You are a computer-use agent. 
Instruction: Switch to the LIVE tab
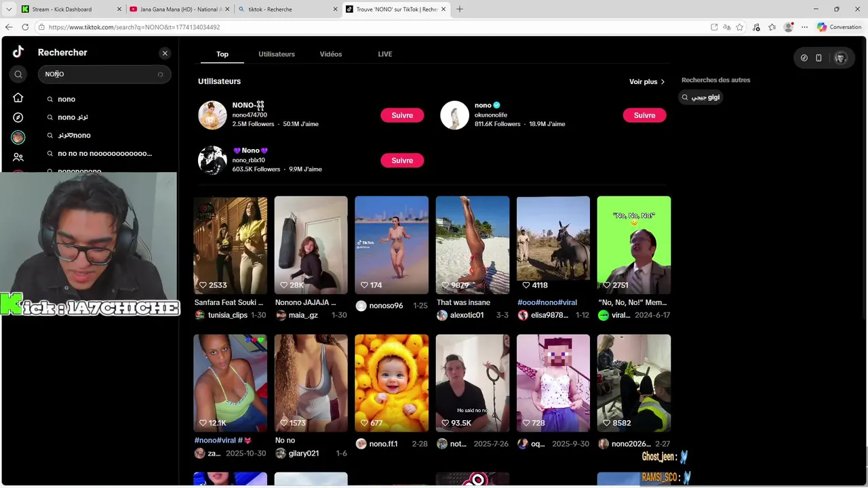tap(385, 54)
